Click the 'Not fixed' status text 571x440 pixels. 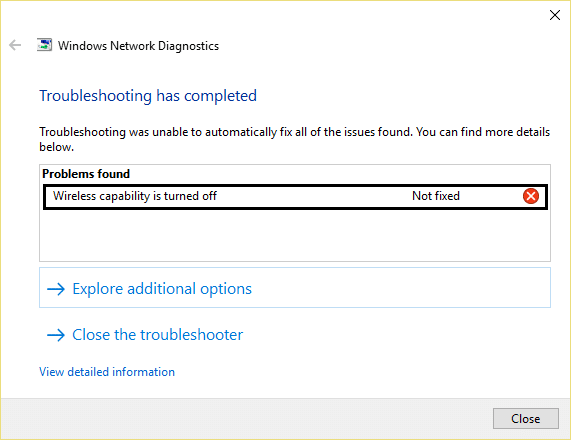pos(436,196)
